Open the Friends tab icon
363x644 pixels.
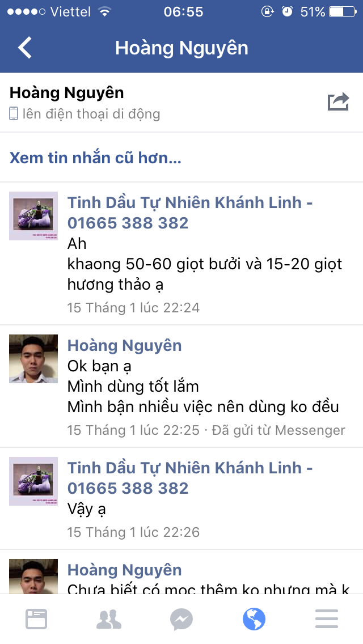pyautogui.click(x=109, y=619)
